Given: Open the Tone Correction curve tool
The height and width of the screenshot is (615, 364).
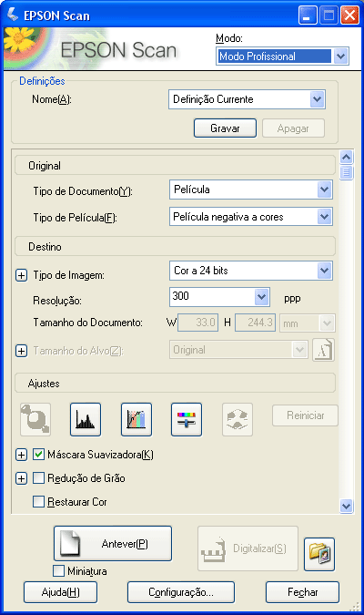Looking at the screenshot, I should click(x=136, y=419).
